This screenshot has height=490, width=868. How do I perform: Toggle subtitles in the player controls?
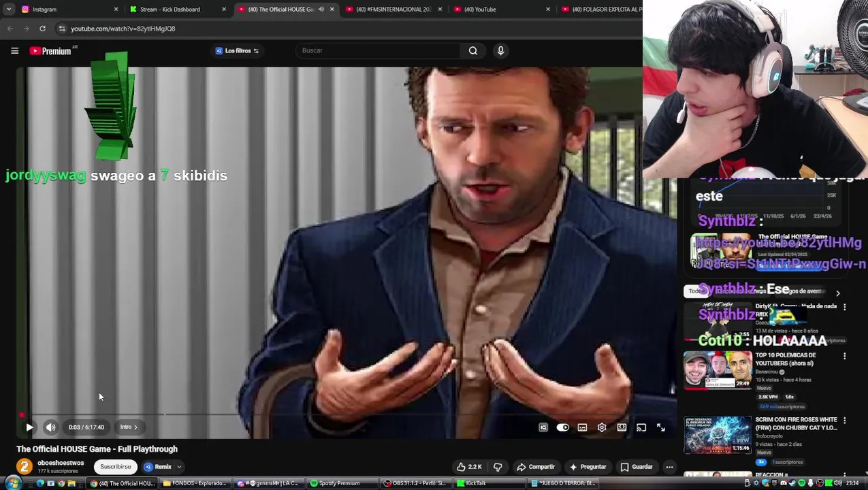[582, 427]
